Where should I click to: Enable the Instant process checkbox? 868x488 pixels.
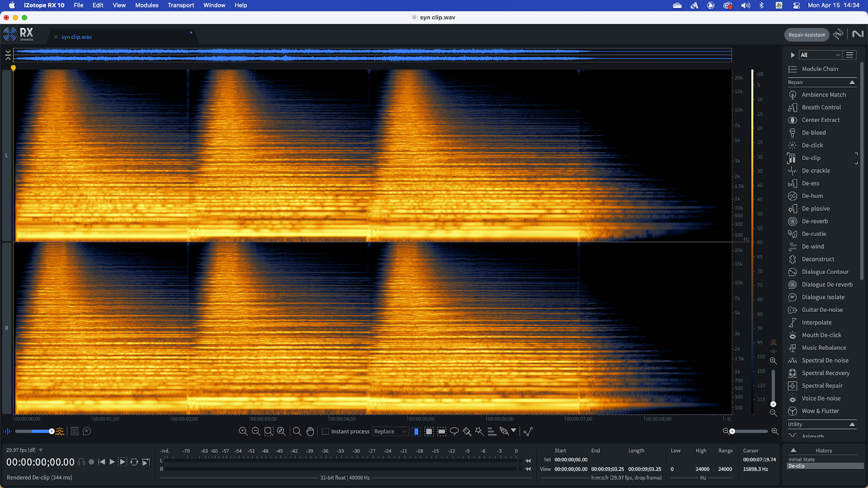click(325, 432)
